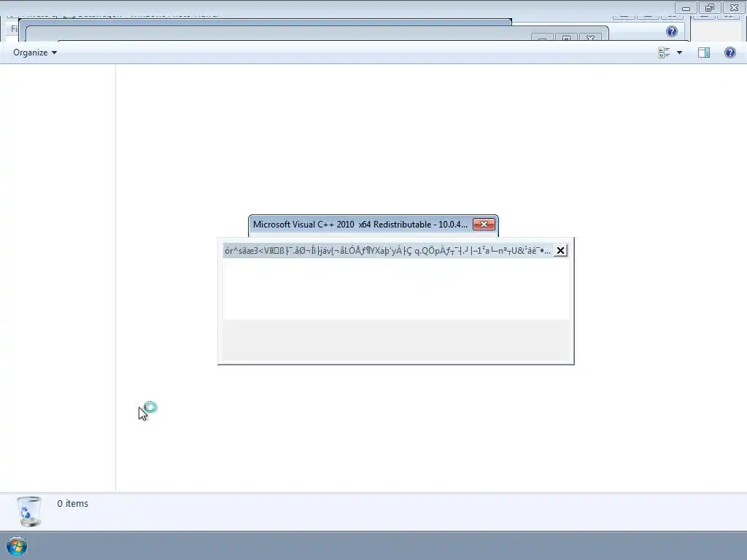Close the partially hidden window behind the toolbar

(x=590, y=38)
